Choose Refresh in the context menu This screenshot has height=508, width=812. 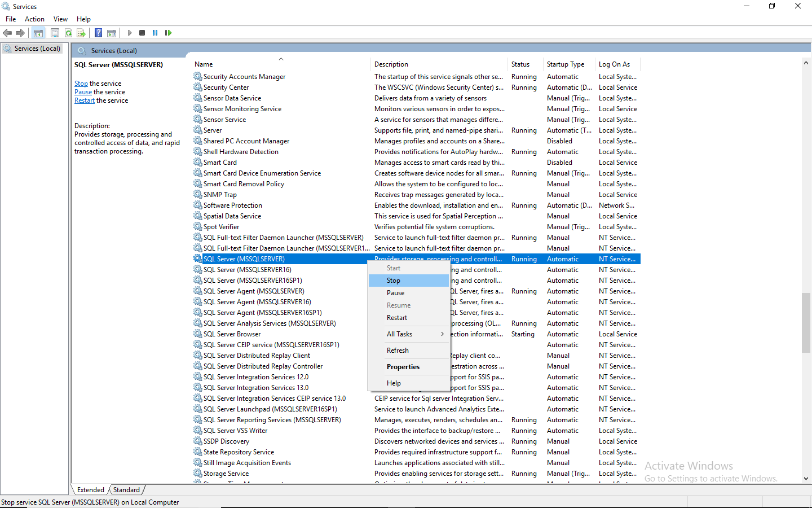pos(409,351)
